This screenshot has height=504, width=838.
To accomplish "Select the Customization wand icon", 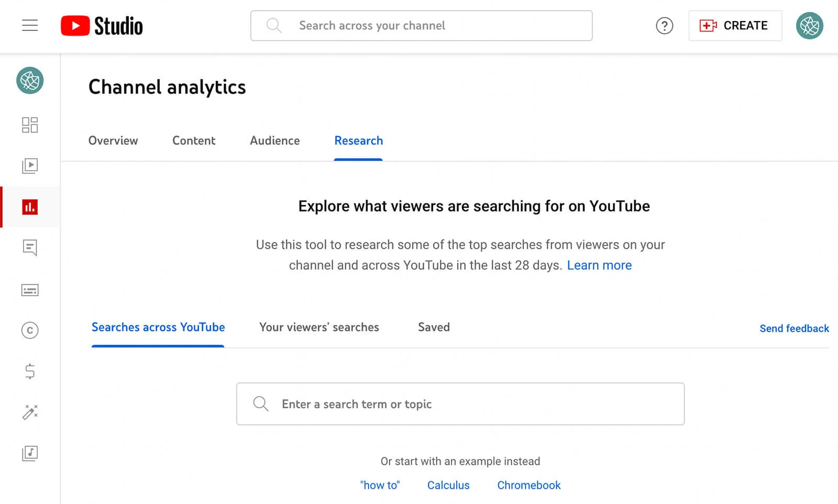I will [30, 412].
